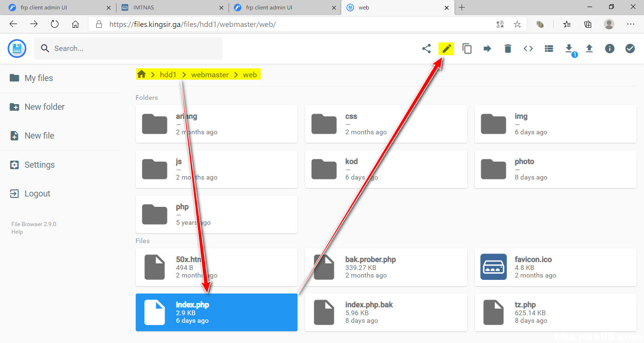644x343 pixels.
Task: Click the browser Back arrow
Action: point(13,24)
